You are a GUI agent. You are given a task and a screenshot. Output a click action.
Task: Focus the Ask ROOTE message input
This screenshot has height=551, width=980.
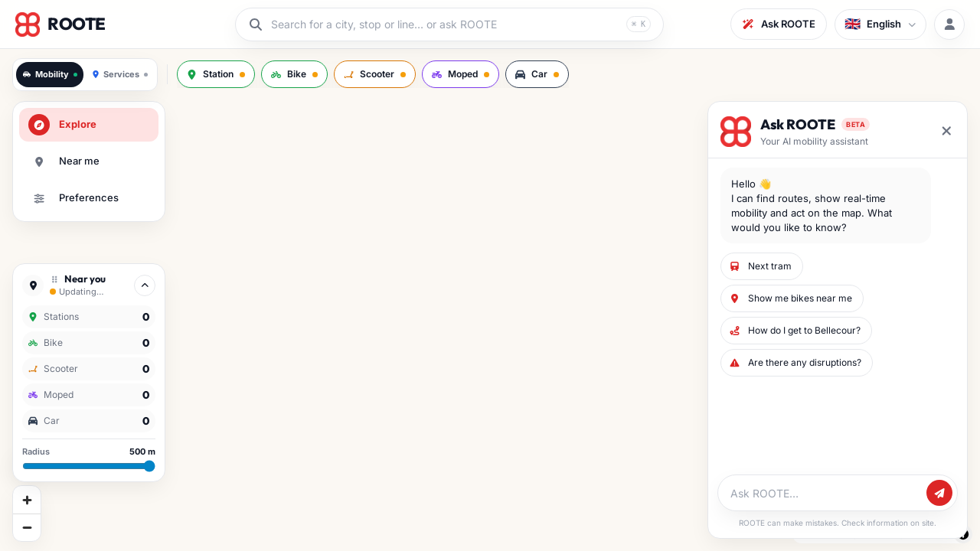pos(823,494)
